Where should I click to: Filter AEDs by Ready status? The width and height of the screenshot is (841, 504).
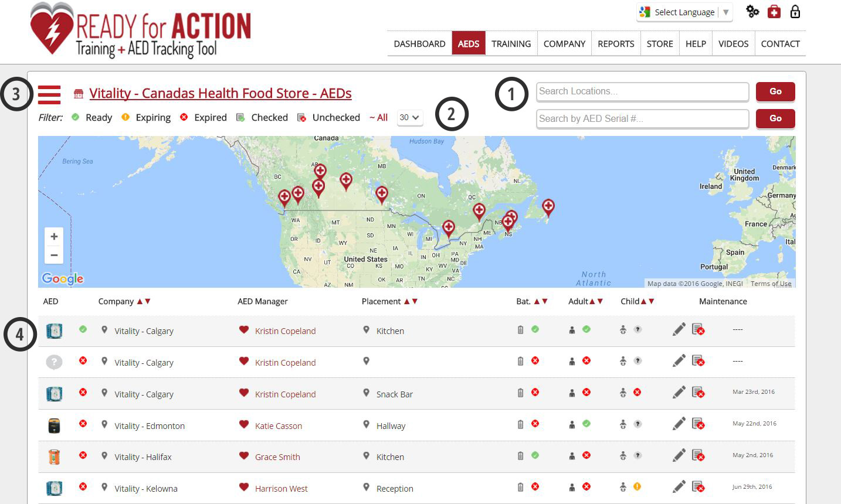click(x=91, y=117)
